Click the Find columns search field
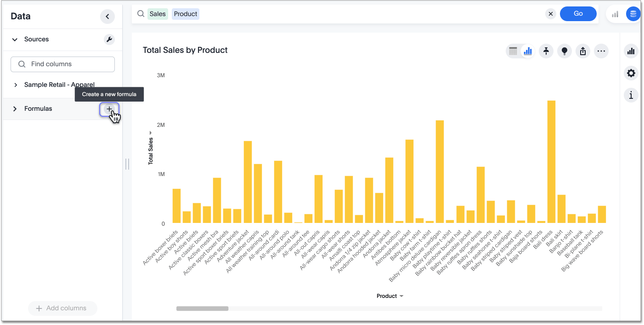 pyautogui.click(x=62, y=64)
